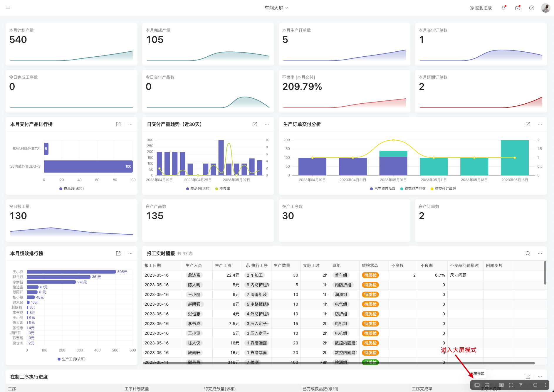The image size is (554, 392).
Task: Open more options for 在制工序执行进度
Action: click(540, 377)
